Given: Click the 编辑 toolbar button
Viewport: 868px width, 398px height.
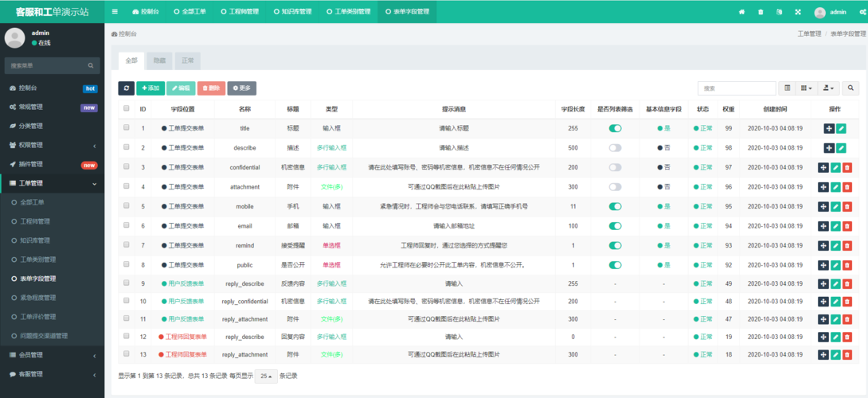Looking at the screenshot, I should tap(181, 88).
